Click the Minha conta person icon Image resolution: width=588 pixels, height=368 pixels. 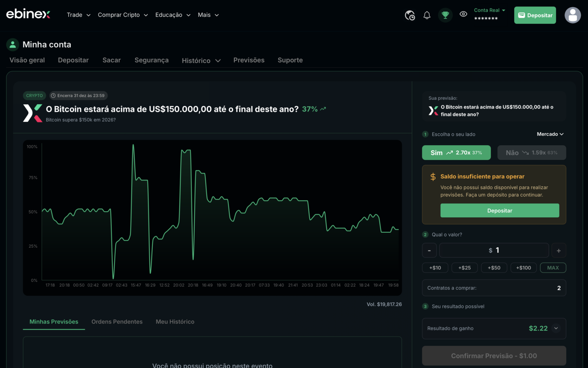coord(13,44)
